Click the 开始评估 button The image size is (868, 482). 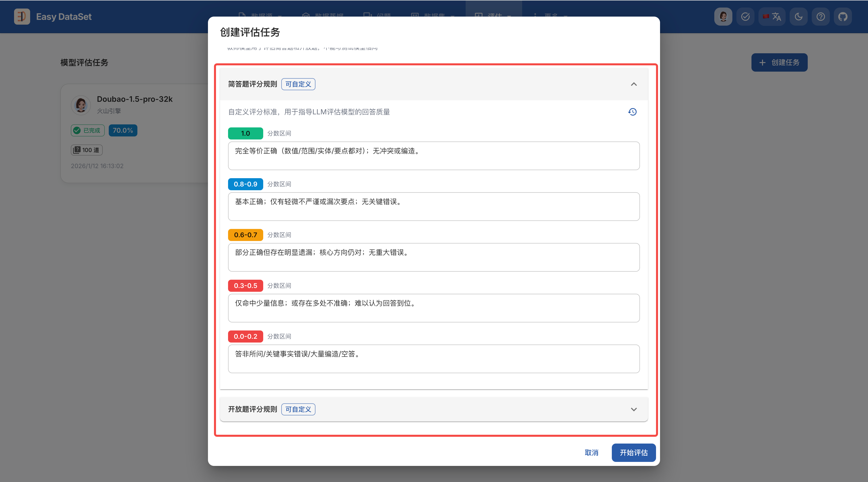point(633,453)
